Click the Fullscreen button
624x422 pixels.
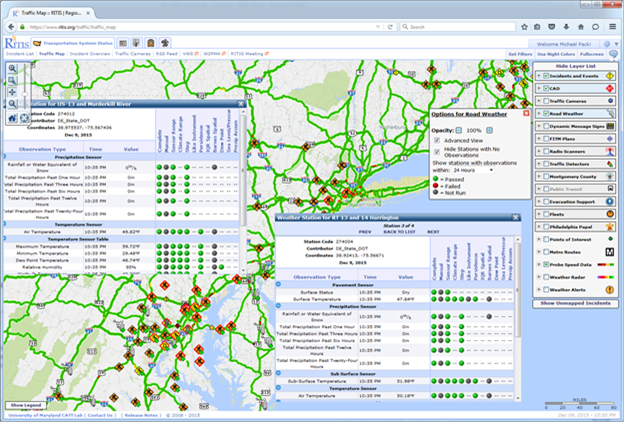pos(591,54)
